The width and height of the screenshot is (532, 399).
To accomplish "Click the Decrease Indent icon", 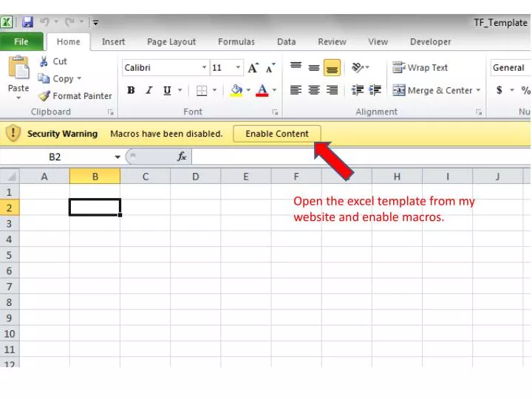I will click(x=358, y=90).
